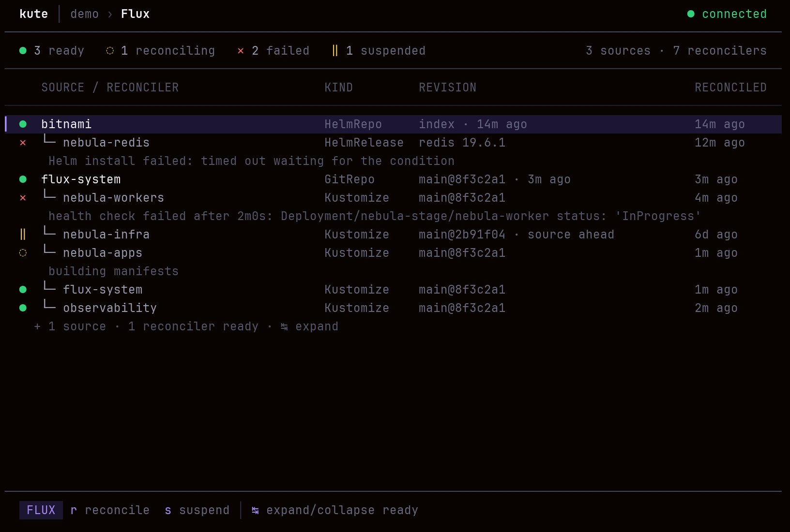790x532 pixels.
Task: Click the green dot beside observability
Action: (x=23, y=308)
